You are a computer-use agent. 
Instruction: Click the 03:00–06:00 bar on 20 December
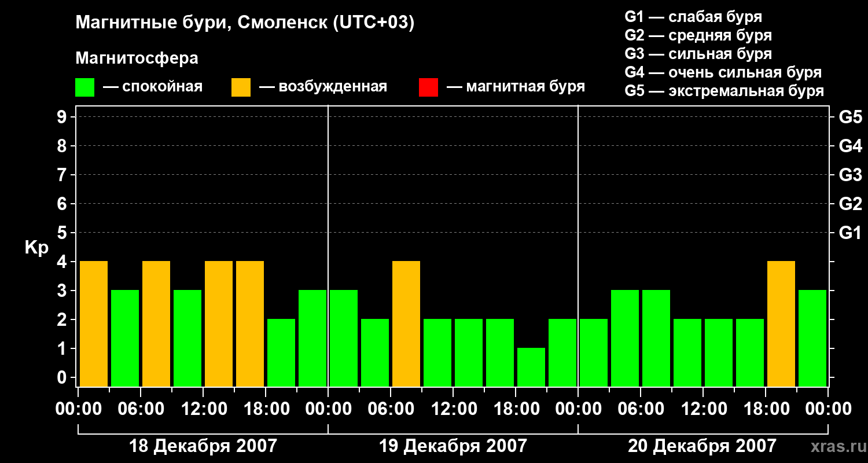(625, 338)
